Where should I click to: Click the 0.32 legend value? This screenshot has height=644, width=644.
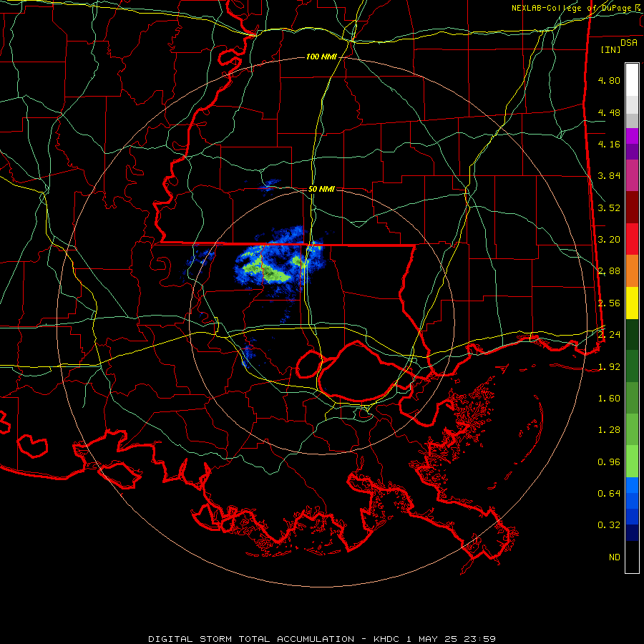pos(609,525)
